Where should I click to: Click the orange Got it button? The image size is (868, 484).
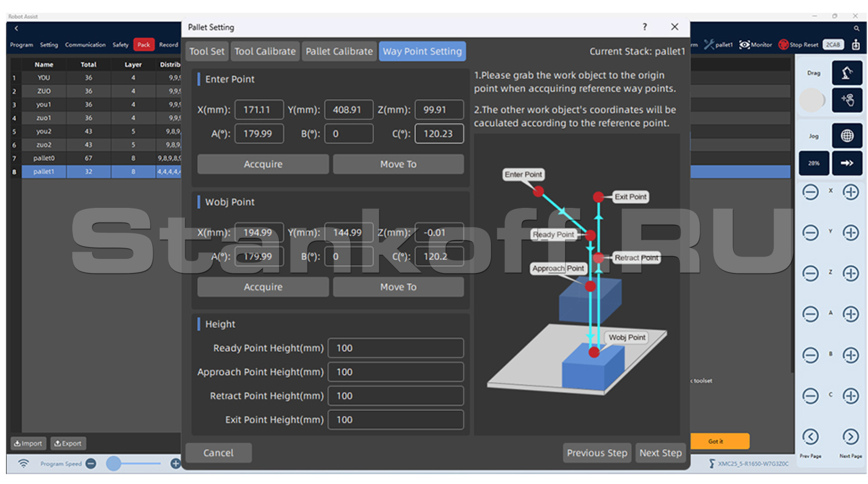(x=720, y=442)
